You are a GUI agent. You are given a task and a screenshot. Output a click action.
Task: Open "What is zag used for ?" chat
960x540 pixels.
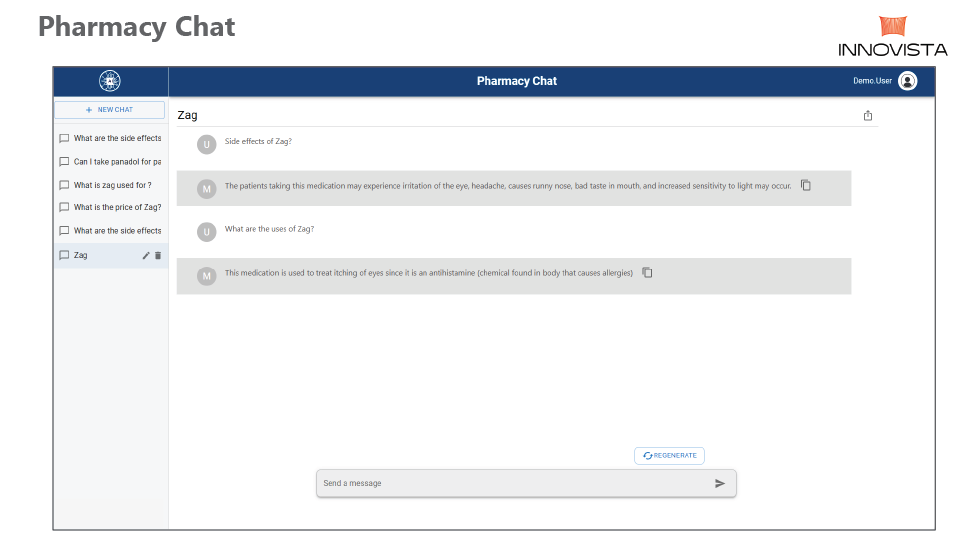click(112, 185)
